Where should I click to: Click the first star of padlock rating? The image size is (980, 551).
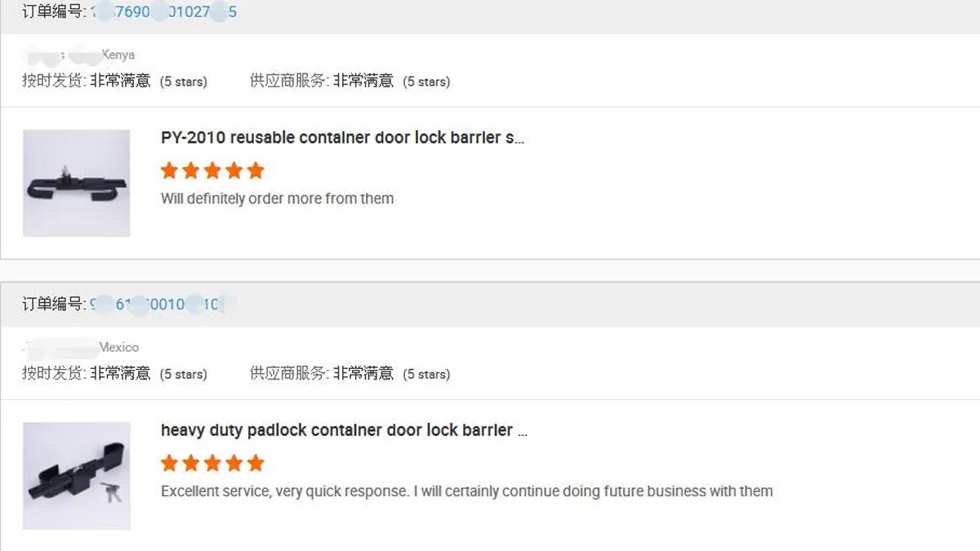coord(170,464)
